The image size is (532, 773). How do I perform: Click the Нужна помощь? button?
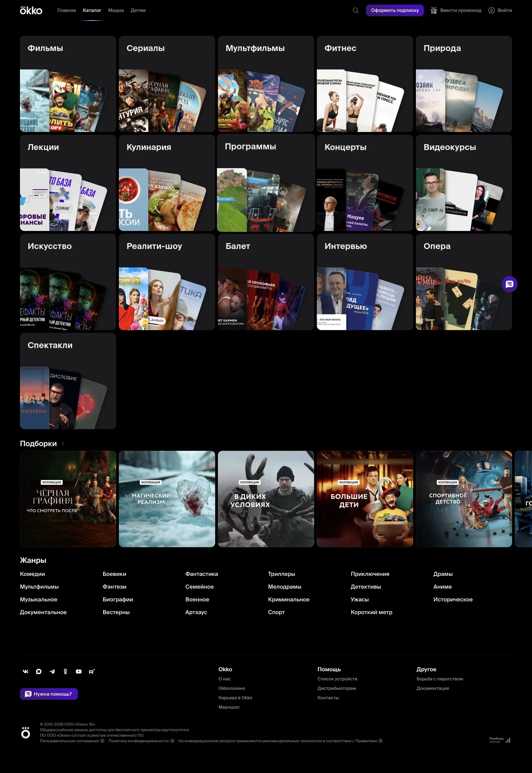(49, 694)
